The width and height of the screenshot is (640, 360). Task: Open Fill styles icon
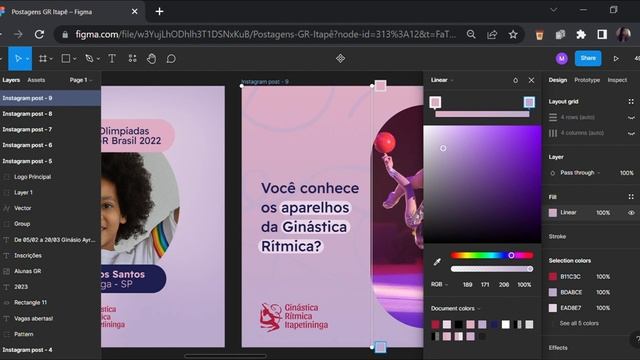[631, 197]
